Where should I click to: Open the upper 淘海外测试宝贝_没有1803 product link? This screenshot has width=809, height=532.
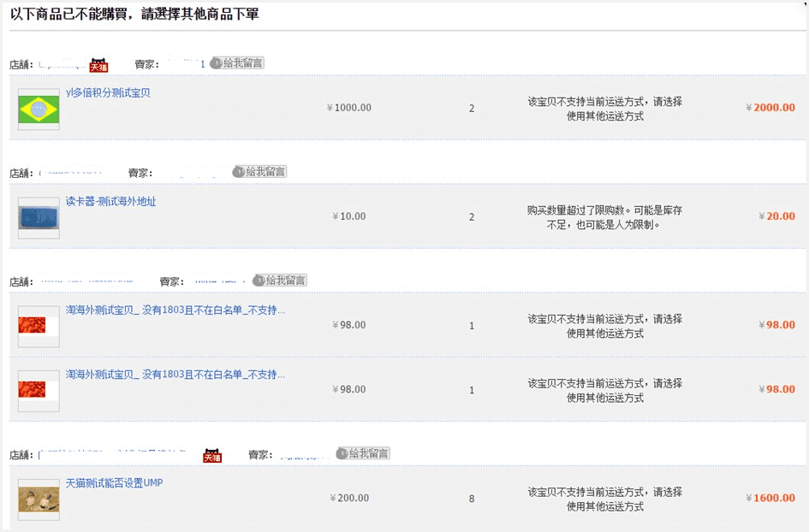click(175, 310)
